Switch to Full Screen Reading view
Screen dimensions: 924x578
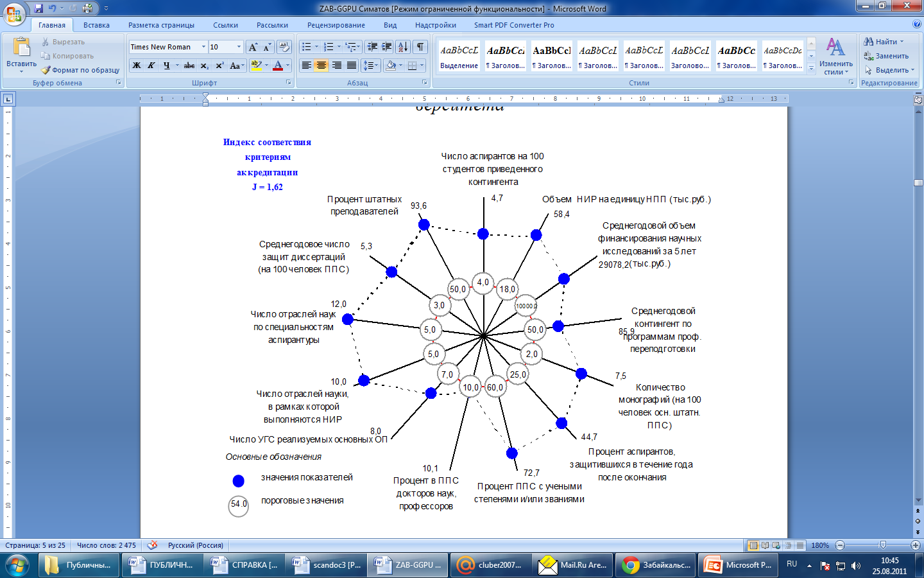point(766,545)
